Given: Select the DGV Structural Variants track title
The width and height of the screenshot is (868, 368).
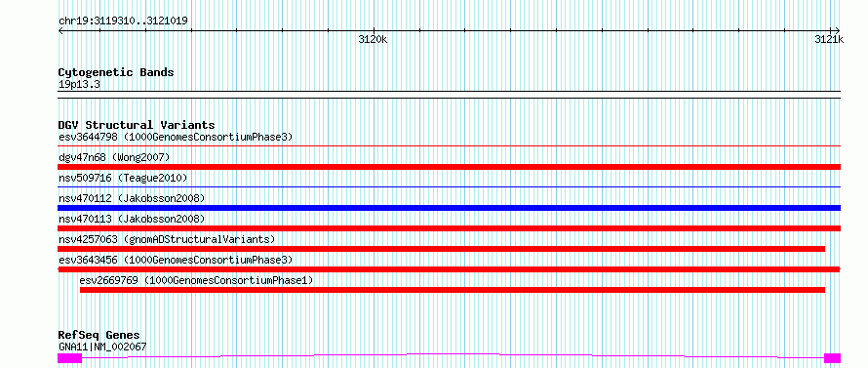Looking at the screenshot, I should [137, 125].
